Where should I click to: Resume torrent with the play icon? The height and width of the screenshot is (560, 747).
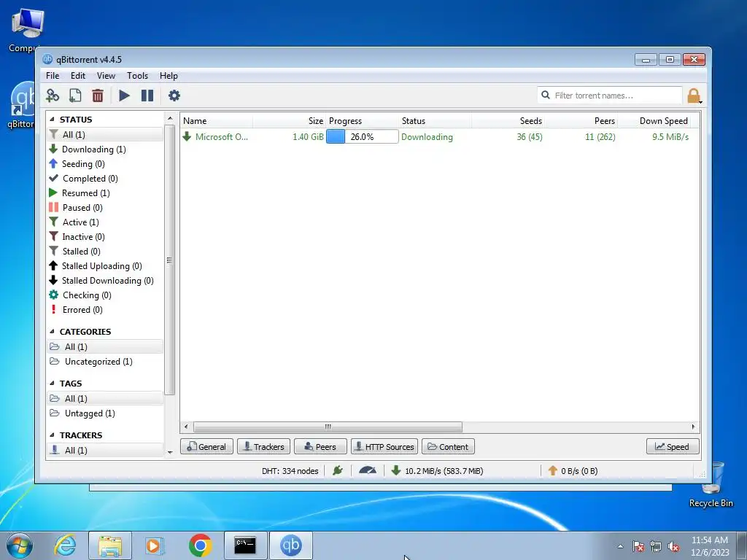[x=124, y=96]
